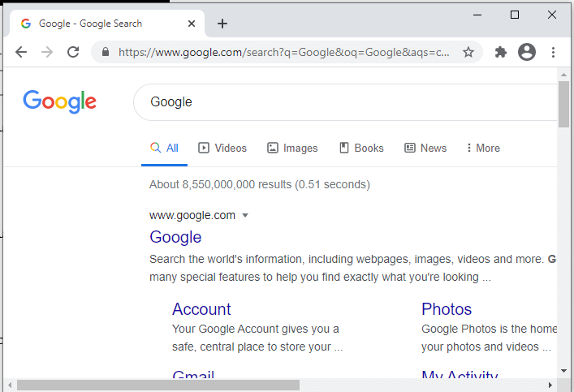Click the vertical scrollbar thumb
This screenshot has width=574, height=392.
563,105
